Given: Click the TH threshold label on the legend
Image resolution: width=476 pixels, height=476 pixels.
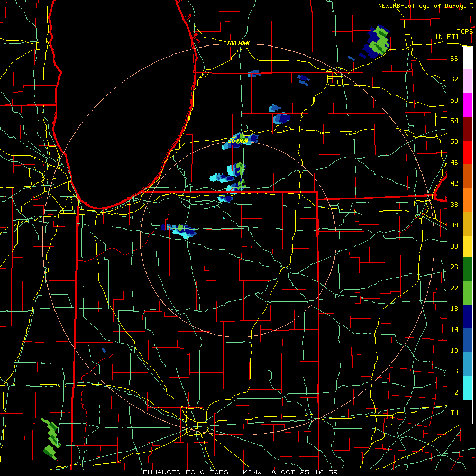Looking at the screenshot, I should [x=454, y=413].
